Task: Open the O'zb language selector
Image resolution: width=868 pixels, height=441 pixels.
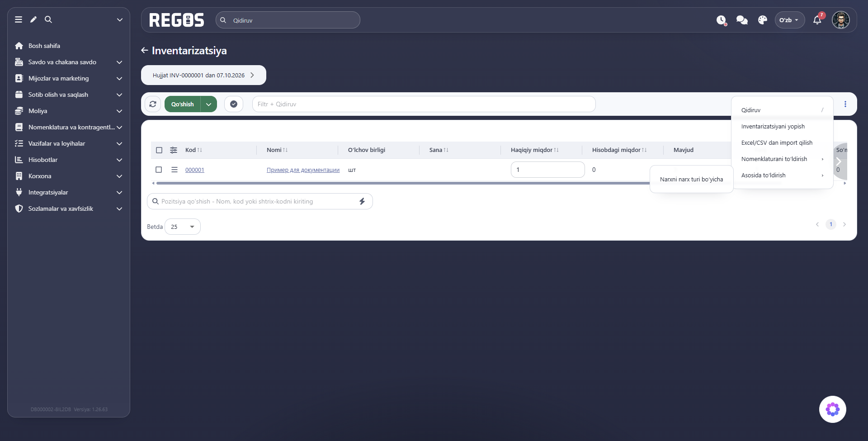Action: tap(789, 20)
